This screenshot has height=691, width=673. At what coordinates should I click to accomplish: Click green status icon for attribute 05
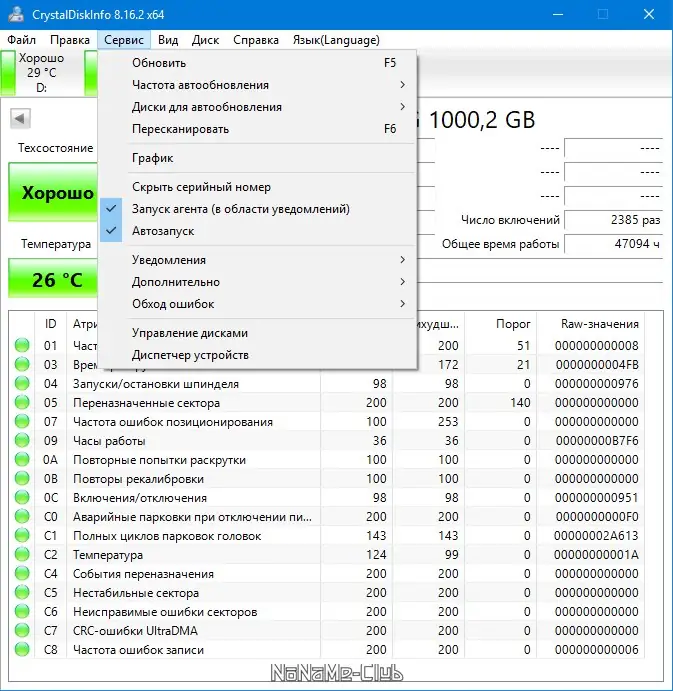pos(22,402)
